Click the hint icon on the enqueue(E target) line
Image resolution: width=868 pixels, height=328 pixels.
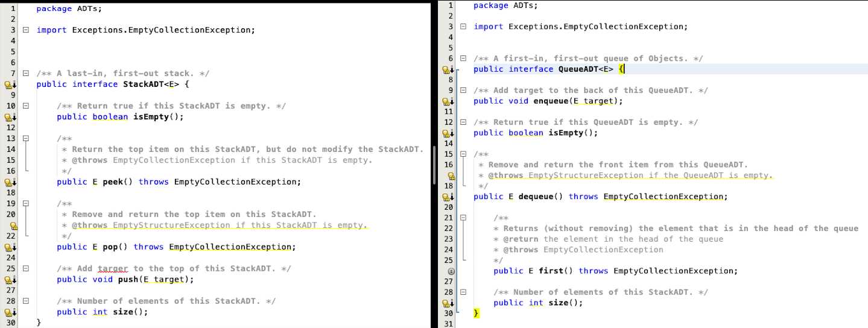[x=448, y=101]
